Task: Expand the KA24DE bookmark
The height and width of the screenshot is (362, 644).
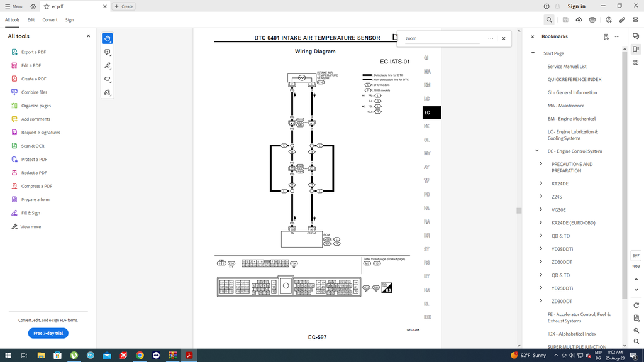Action: point(541,184)
